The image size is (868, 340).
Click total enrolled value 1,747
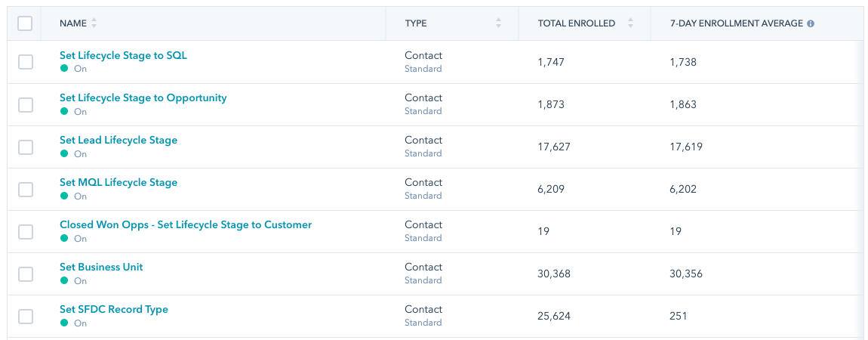click(551, 62)
